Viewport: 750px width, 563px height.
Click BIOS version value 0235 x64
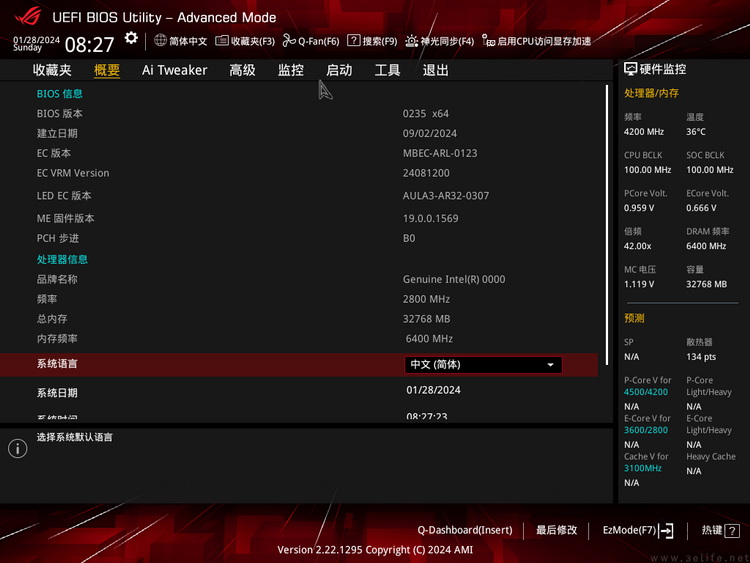point(426,114)
